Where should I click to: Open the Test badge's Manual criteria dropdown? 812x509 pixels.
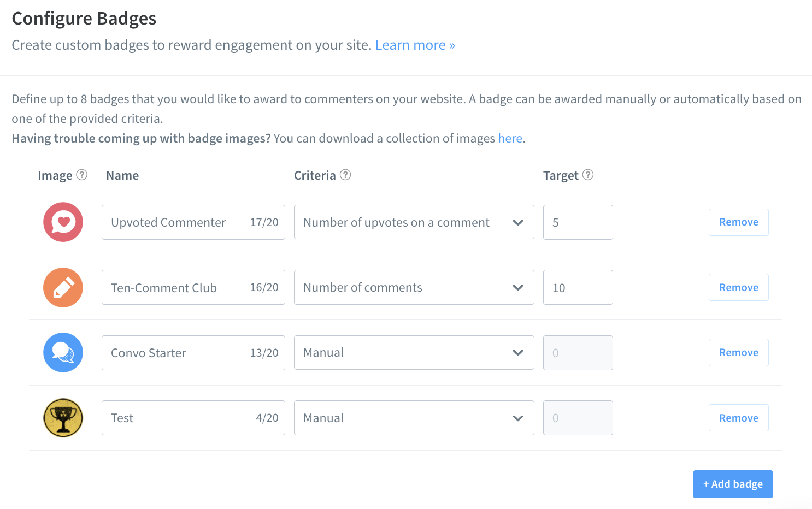point(414,418)
